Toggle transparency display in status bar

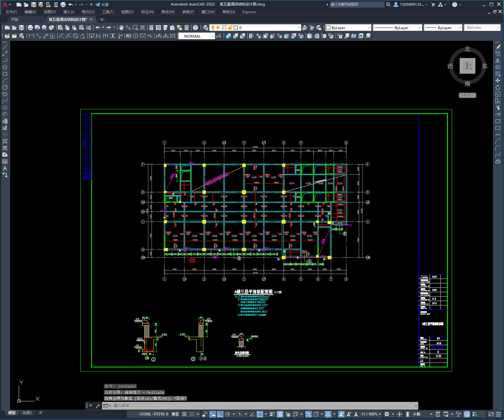point(280,414)
